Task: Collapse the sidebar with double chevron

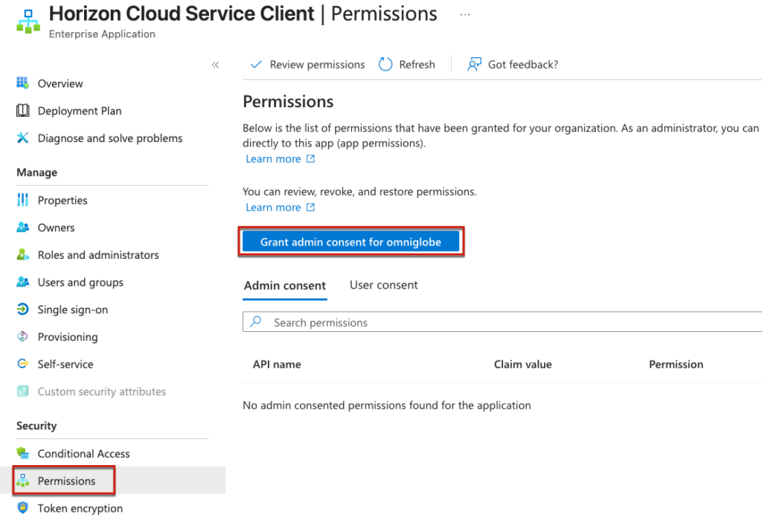Action: [x=215, y=65]
